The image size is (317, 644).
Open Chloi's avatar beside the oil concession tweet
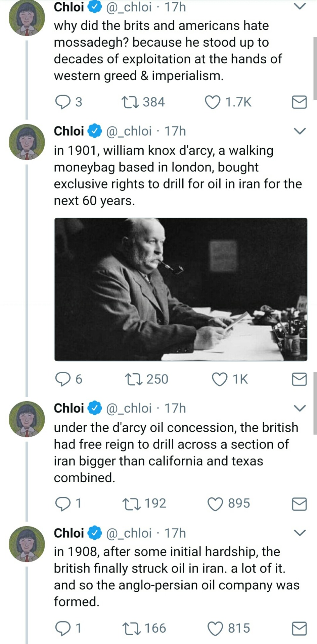(x=27, y=419)
